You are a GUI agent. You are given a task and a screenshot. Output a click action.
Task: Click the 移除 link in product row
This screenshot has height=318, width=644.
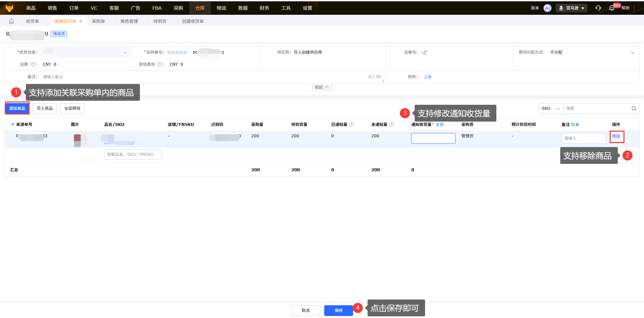click(616, 136)
